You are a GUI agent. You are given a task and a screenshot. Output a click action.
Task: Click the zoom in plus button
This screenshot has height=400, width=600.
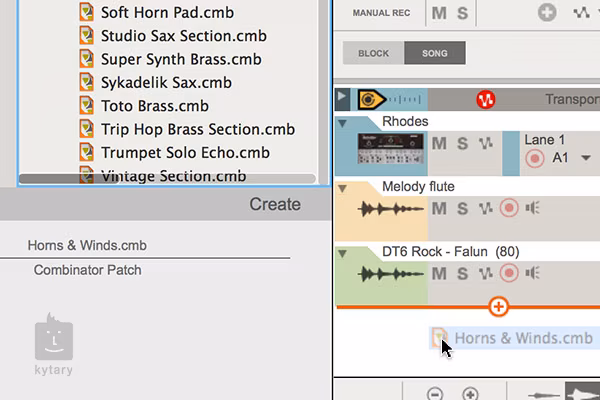coord(470,394)
